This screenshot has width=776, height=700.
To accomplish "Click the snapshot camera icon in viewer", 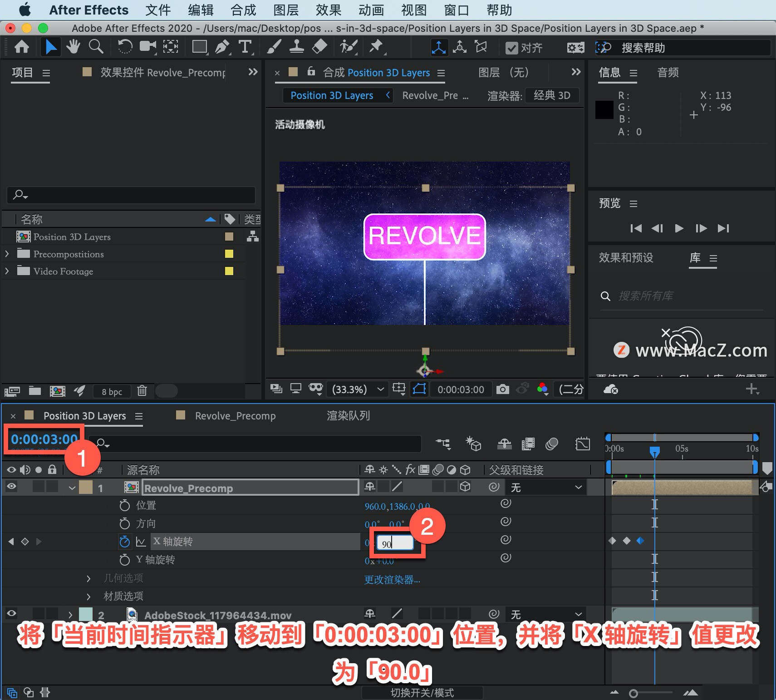I will click(502, 389).
